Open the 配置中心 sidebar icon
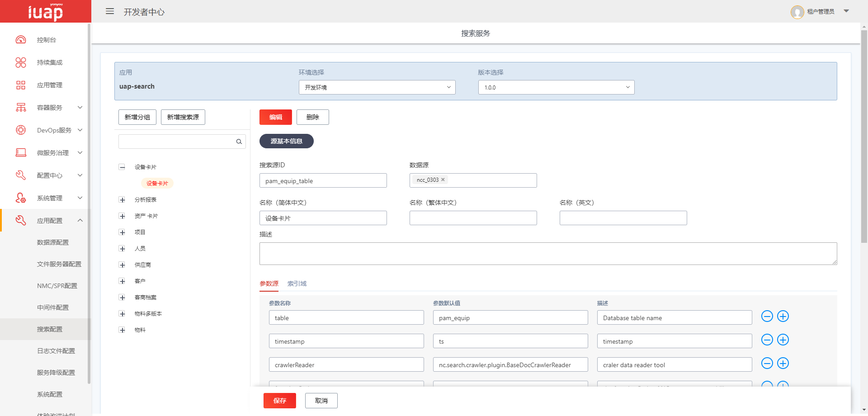Viewport: 868px width, 416px height. tap(21, 175)
